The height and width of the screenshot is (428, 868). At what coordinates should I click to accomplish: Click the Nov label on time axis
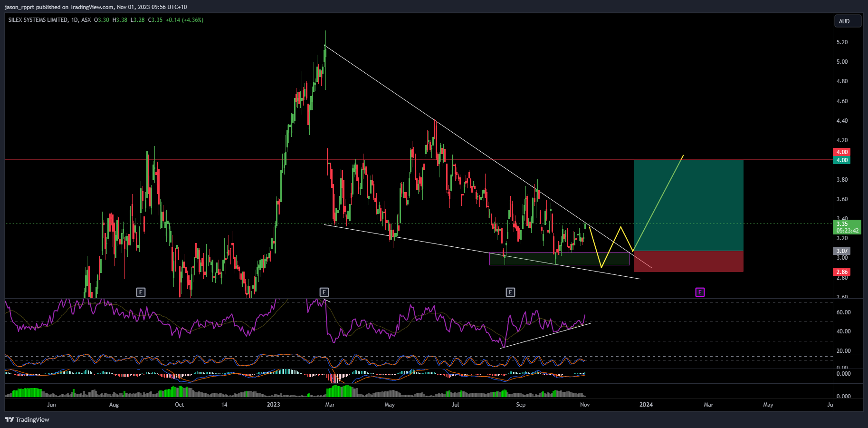pos(585,405)
